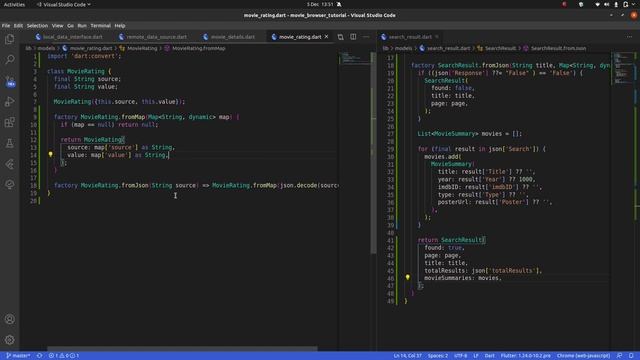Click the synchronize changes icon in status bar
This screenshot has width=640, height=360.
point(40,356)
